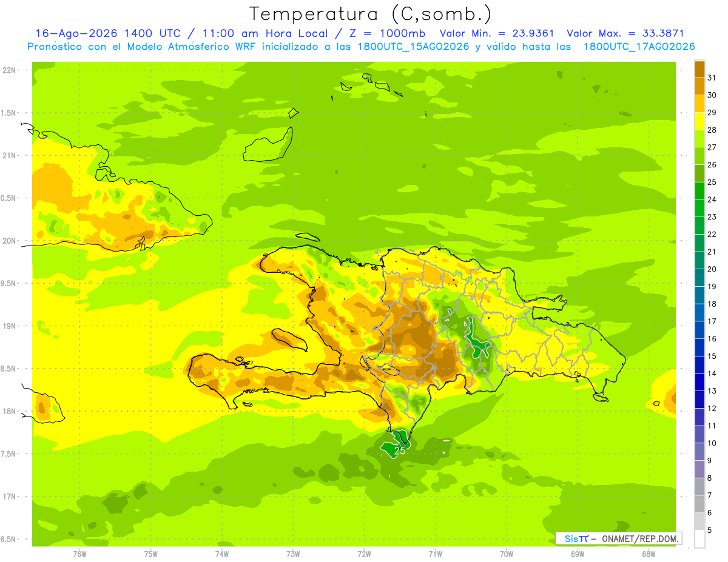728x562 pixels.
Task: Click the '70W' longitude axis label
Action: tap(507, 554)
